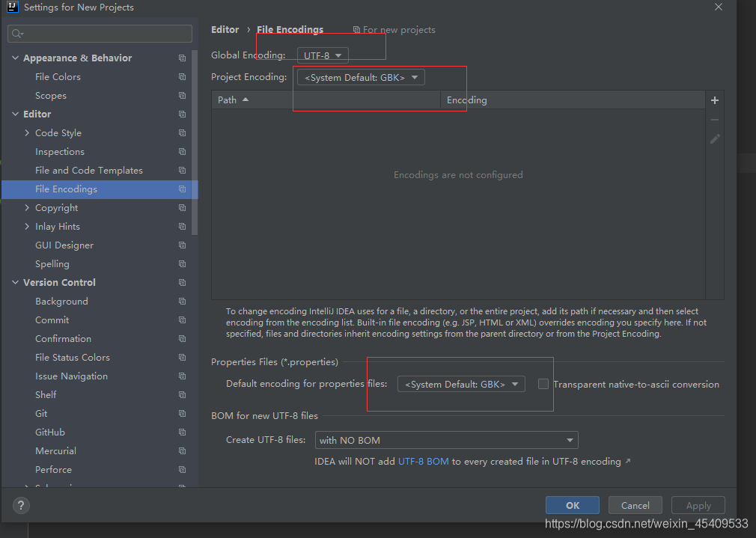Image resolution: width=756 pixels, height=538 pixels.
Task: Open Spelling settings page
Action: [52, 263]
